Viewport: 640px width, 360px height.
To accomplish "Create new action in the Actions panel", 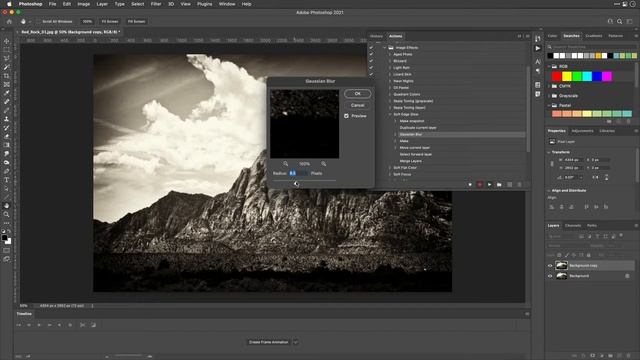I will (509, 184).
